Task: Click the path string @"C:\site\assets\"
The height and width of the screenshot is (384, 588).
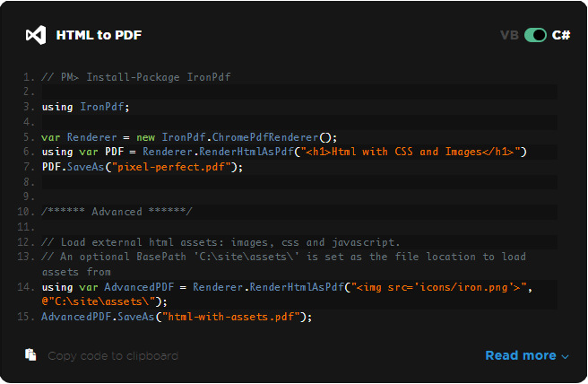Action: (99, 301)
